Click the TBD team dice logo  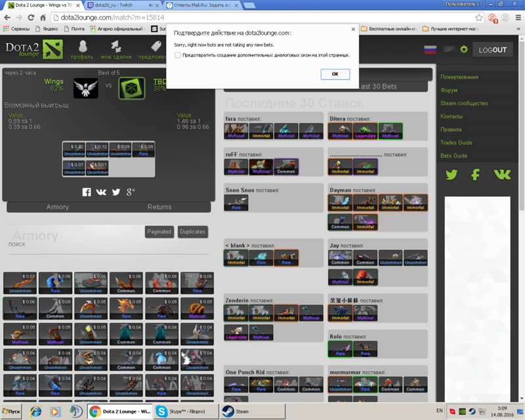132,89
